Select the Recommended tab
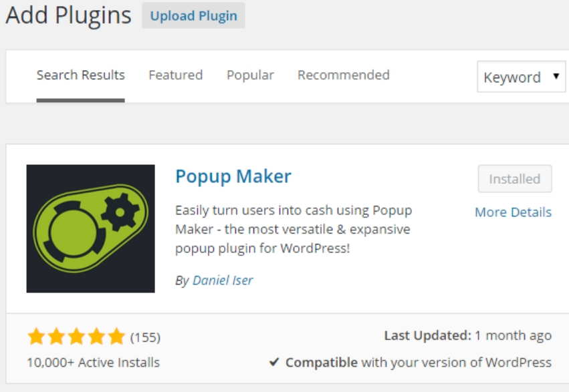This screenshot has width=569, height=392. click(x=343, y=75)
